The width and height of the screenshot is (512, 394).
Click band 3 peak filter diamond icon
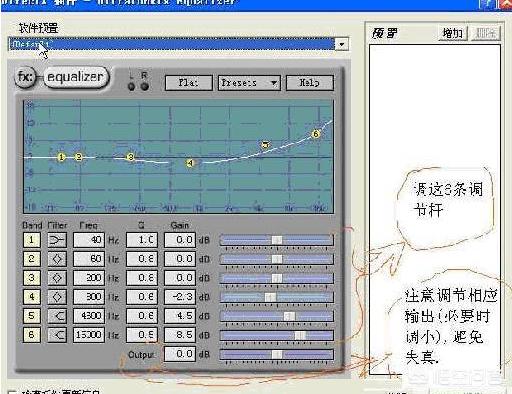tap(57, 278)
